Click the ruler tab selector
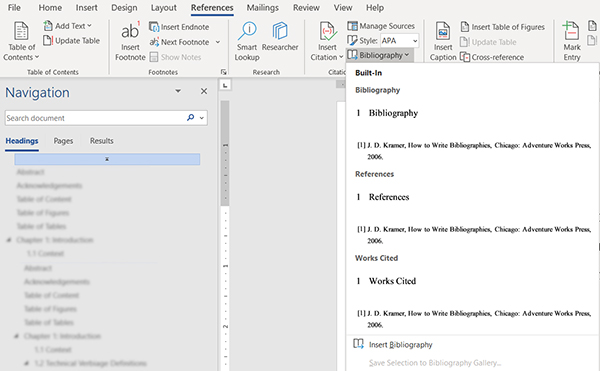600x371 pixels. (225, 85)
